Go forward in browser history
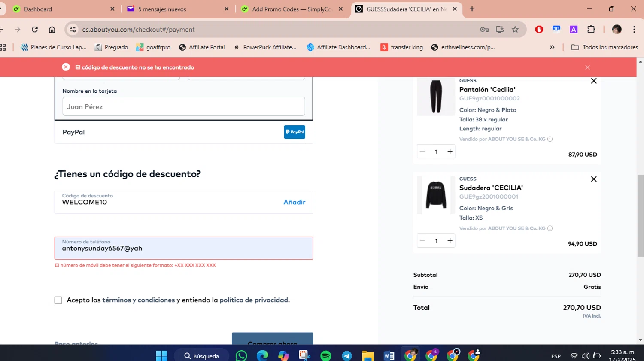 click(17, 30)
